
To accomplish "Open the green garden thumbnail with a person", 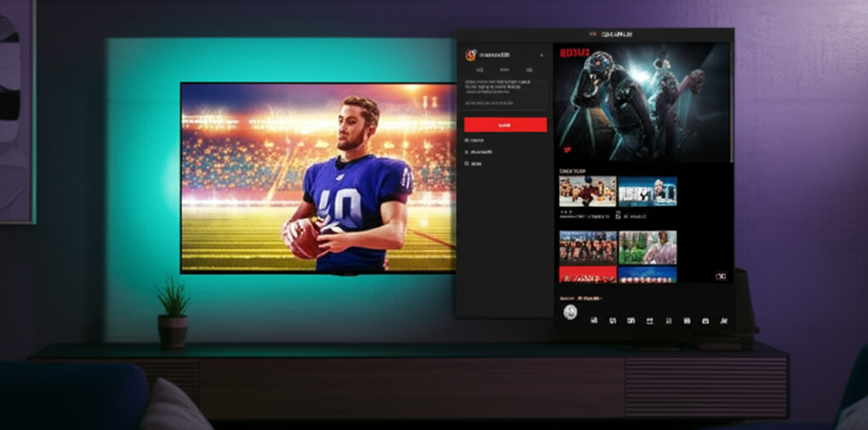I will tap(648, 247).
